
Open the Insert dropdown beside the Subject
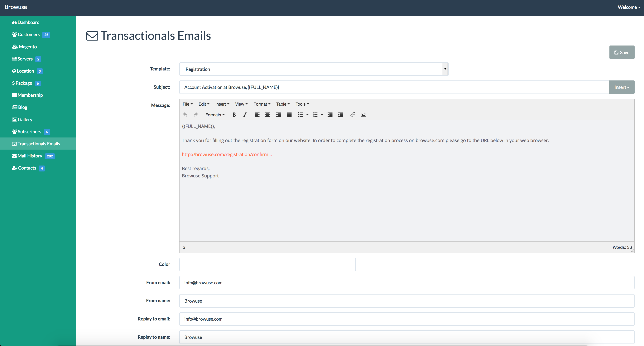click(622, 87)
